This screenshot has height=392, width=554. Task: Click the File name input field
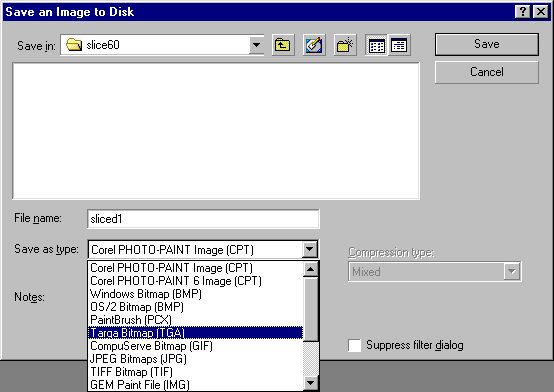tap(203, 219)
